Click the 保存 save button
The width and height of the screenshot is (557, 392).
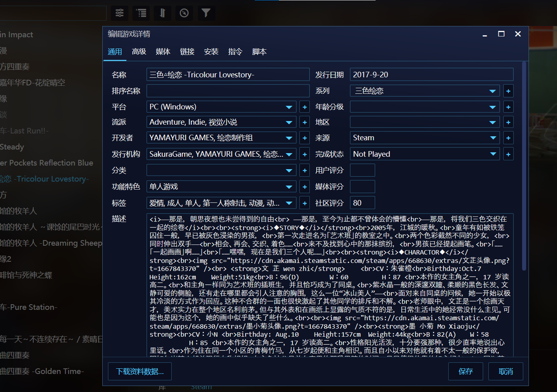(466, 372)
